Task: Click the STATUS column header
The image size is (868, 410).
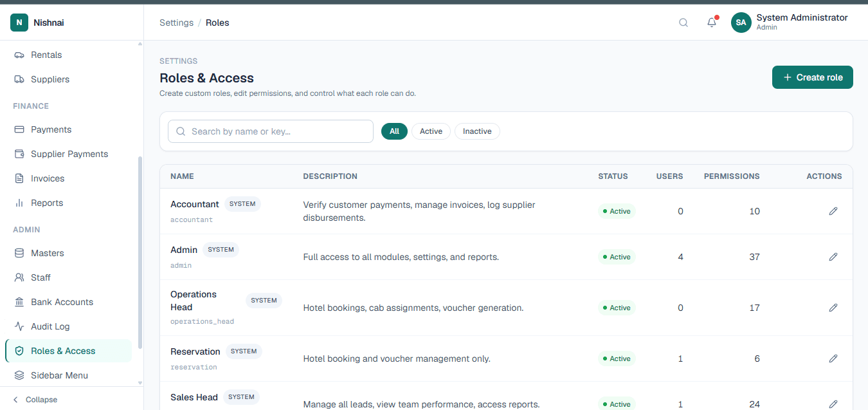Action: tap(613, 176)
